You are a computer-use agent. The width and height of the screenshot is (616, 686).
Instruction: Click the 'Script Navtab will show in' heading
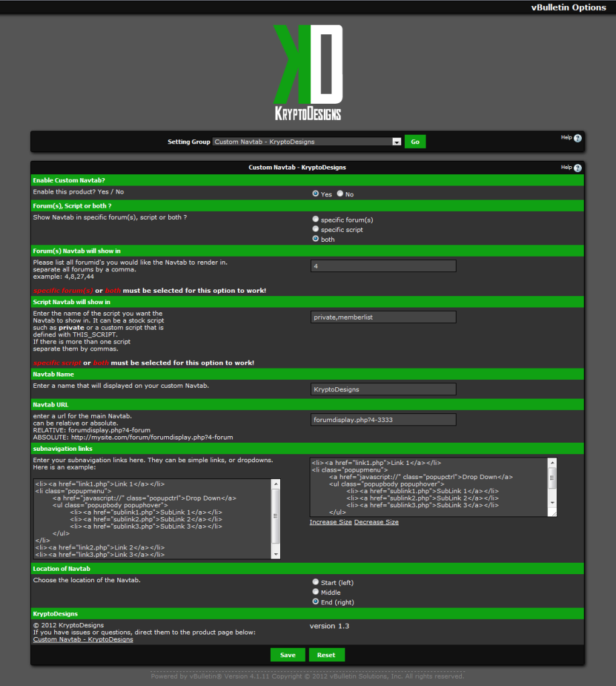[72, 302]
